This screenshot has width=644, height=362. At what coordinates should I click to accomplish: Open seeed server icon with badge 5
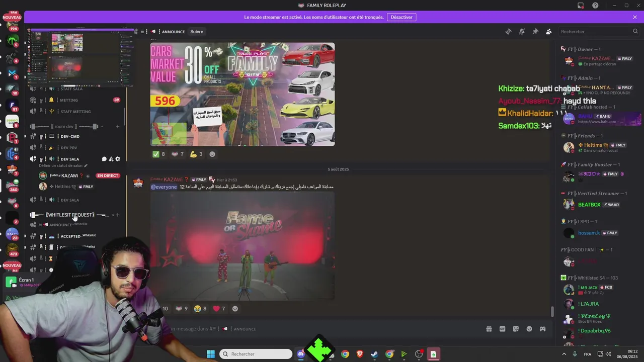pos(12,121)
